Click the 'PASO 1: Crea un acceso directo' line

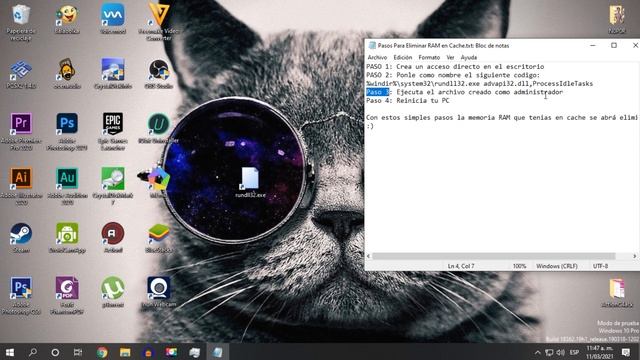[455, 67]
